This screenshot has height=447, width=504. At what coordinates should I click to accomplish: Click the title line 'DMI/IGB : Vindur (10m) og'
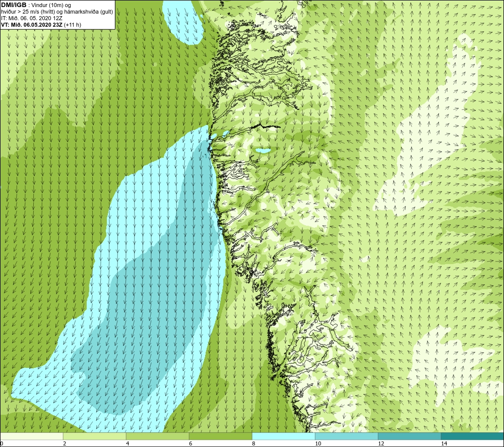[x=36, y=5]
